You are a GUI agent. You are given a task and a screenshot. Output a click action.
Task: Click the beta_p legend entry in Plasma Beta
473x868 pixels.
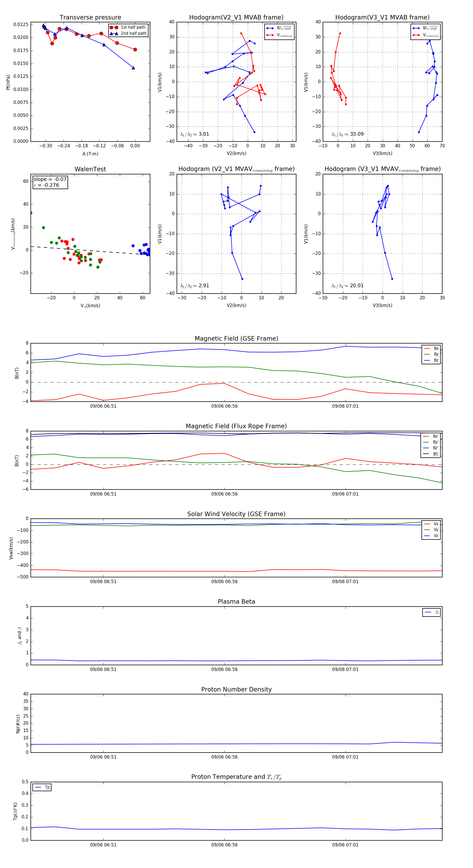[x=431, y=612]
